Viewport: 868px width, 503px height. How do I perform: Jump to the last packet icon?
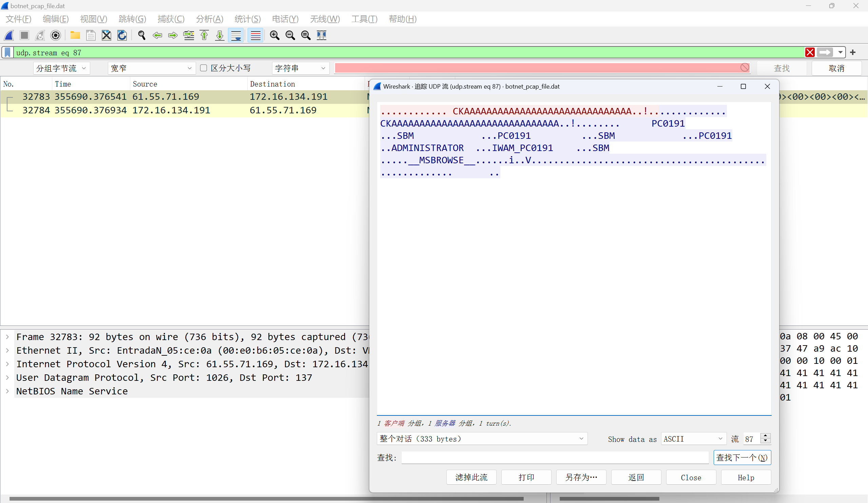click(220, 35)
